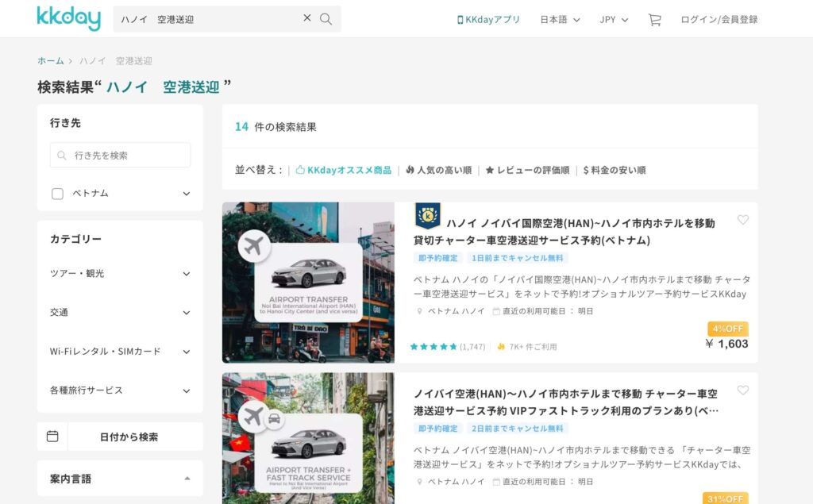Viewport: 813px width, 504px height.
Task: Open the KKdayアプリ link
Action: point(488,20)
